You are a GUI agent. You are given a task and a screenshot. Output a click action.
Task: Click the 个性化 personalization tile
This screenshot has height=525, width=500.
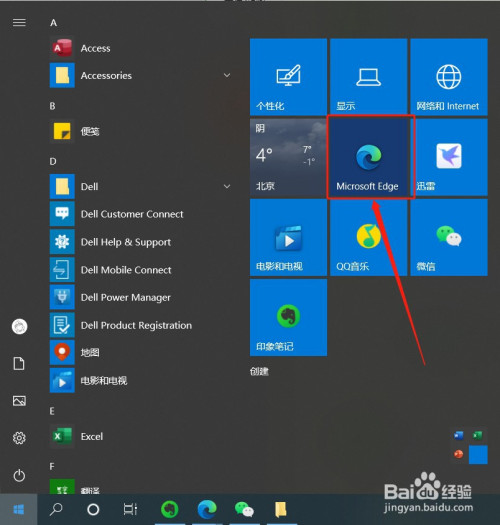(x=288, y=77)
